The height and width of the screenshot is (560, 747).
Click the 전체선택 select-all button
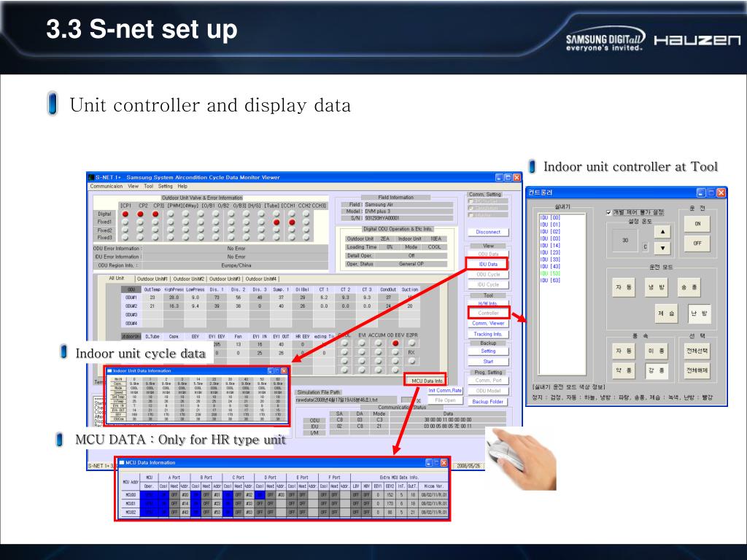(697, 351)
